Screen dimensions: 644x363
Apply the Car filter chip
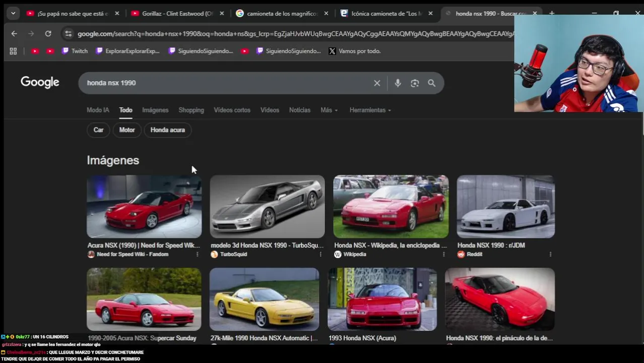pos(98,130)
